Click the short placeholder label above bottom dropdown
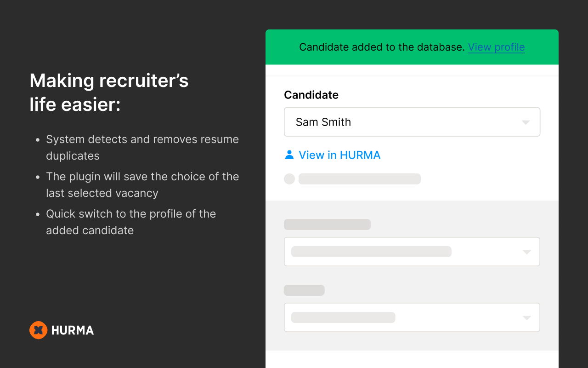Image resolution: width=588 pixels, height=368 pixels. point(304,290)
